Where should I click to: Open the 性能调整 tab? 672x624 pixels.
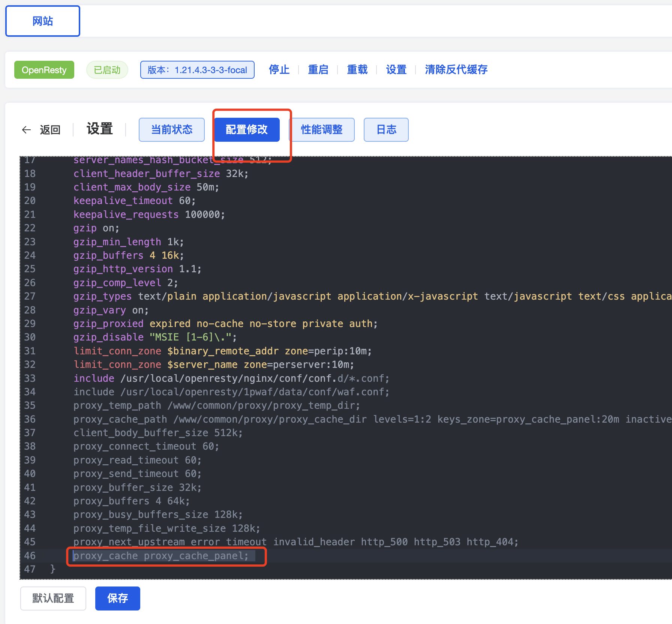(x=321, y=130)
